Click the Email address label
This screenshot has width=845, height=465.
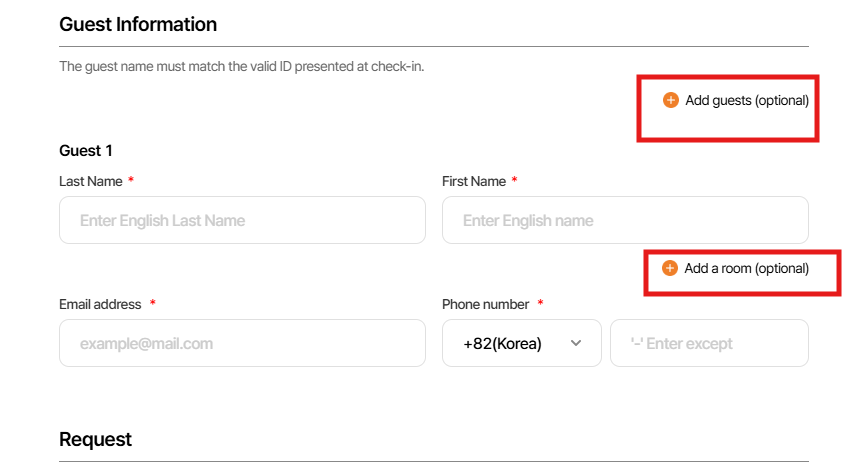click(x=100, y=304)
